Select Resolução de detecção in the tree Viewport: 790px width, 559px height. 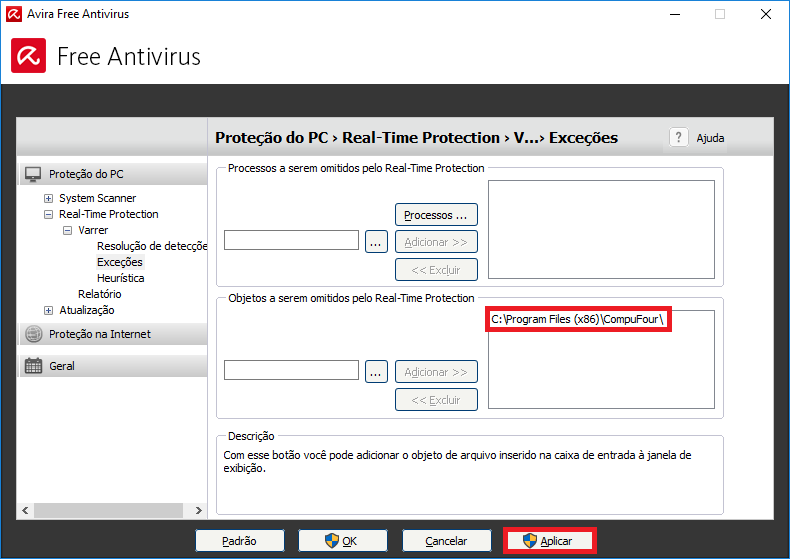pyautogui.click(x=151, y=246)
